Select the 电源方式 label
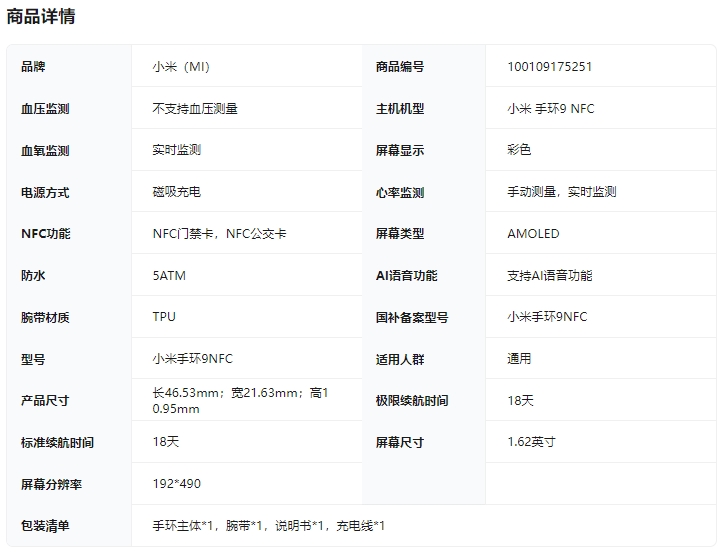This screenshot has height=556, width=724. [x=45, y=193]
